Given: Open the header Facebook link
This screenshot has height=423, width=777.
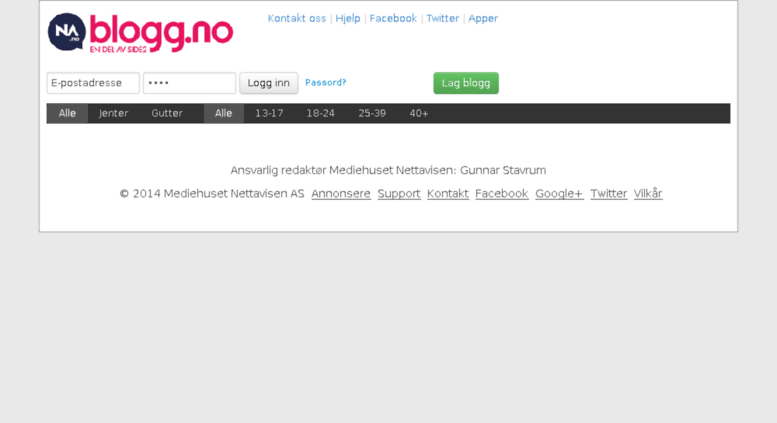Looking at the screenshot, I should [393, 18].
